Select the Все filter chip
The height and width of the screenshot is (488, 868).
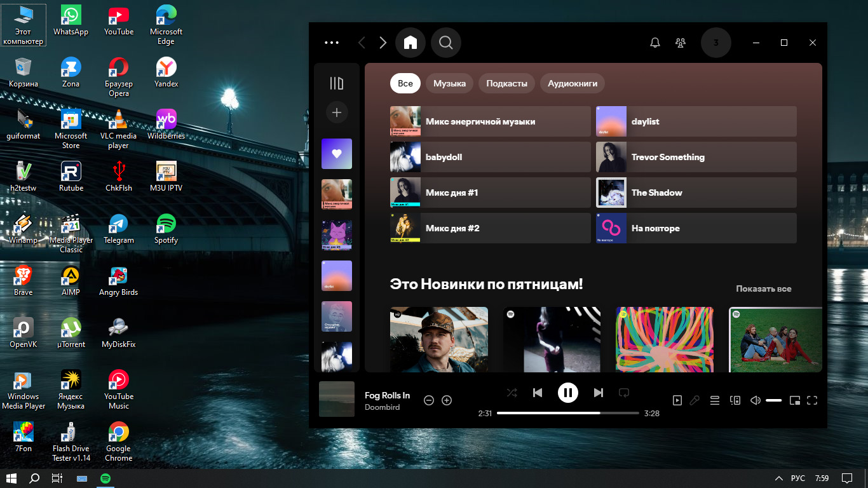coord(405,83)
